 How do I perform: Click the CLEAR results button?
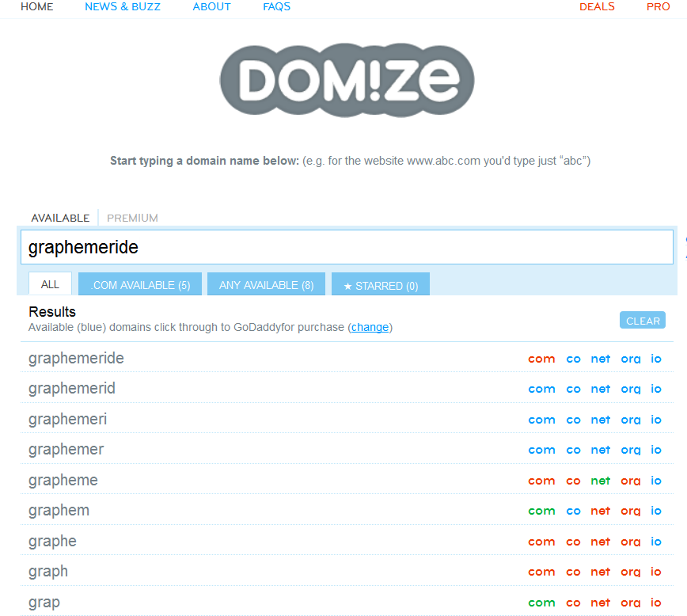[643, 321]
